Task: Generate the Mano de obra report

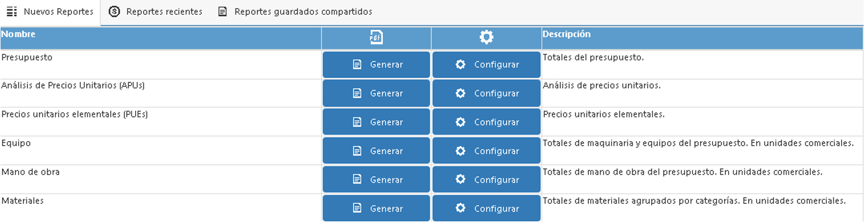Action: [376, 180]
